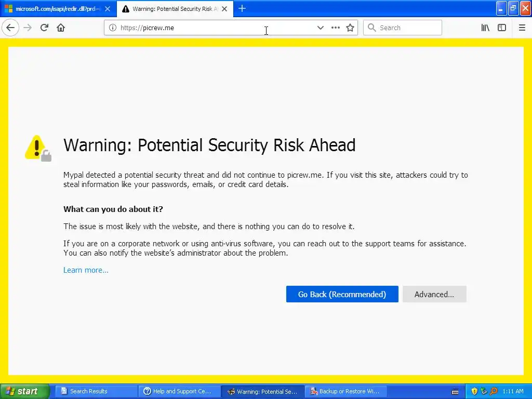Open the home page icon
Screen dimensions: 532x399
61,28
